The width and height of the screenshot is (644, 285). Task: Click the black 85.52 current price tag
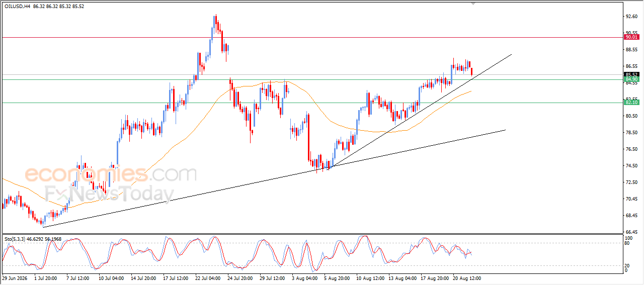coord(631,74)
